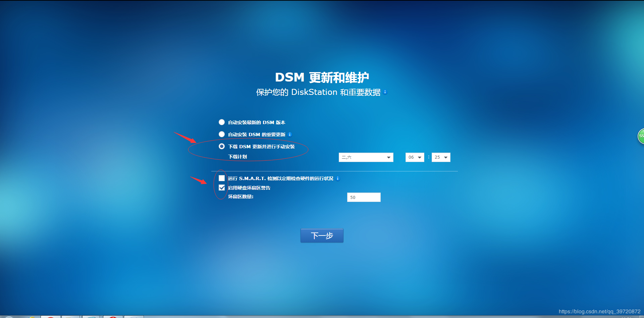Click the 下一步 next step button
Image resolution: width=644 pixels, height=318 pixels.
coord(322,235)
